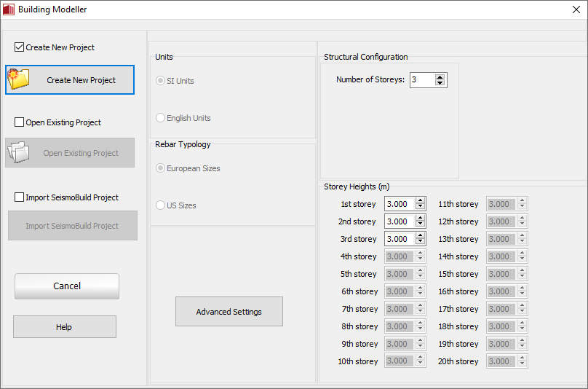This screenshot has height=389, width=588.
Task: Uncheck the Create New Project checkbox
Action: pos(20,47)
